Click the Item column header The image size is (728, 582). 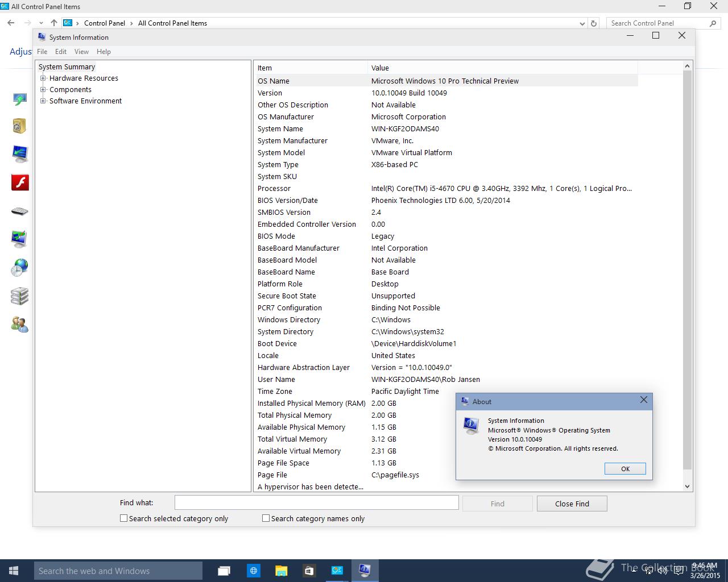311,68
